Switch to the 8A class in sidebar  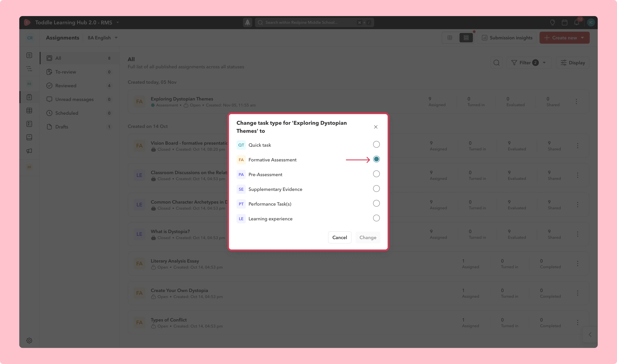pos(29,84)
